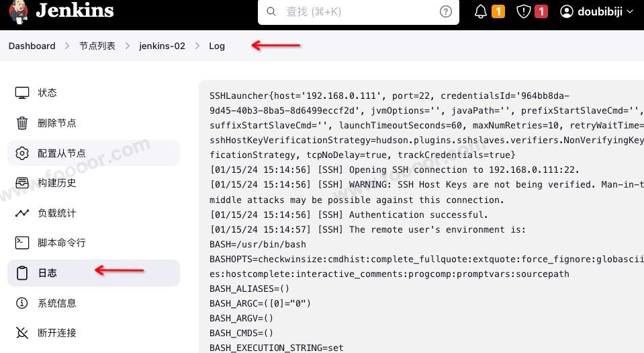Expand the chevron after jenkins-02 breadcrumb
The width and height of the screenshot is (644, 353).
(x=197, y=46)
